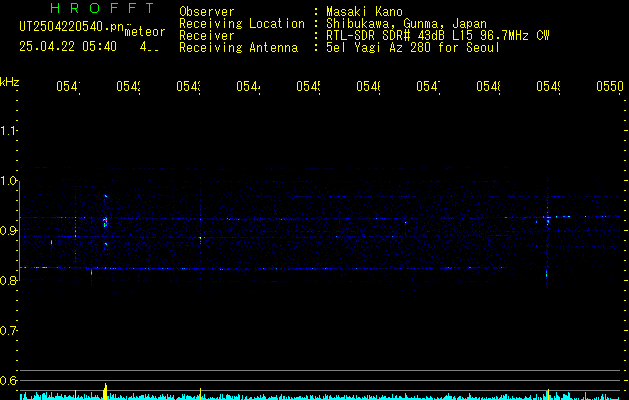Viewport: 629px width, 400px height.
Task: Click antenna text 5el Yagi Az 280
Action: coord(380,48)
